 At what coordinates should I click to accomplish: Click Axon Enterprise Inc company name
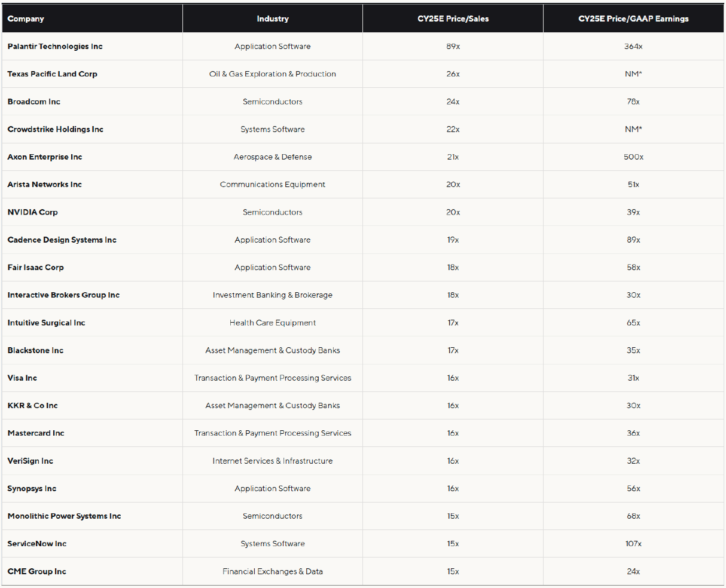point(45,157)
